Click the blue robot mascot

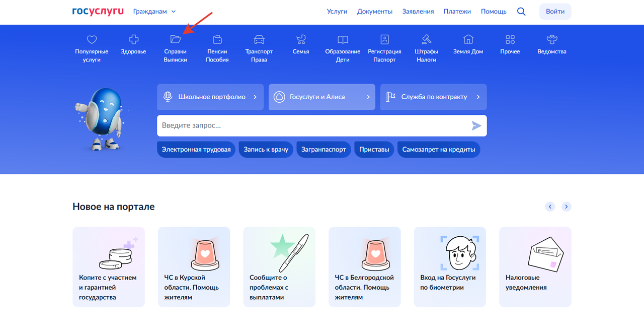(x=103, y=119)
